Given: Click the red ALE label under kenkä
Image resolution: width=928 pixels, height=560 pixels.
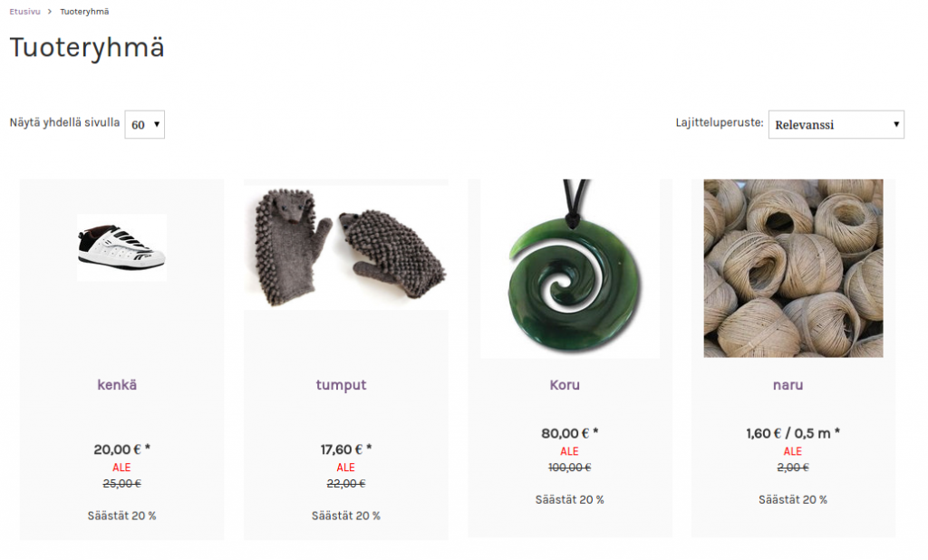Looking at the screenshot, I should (121, 467).
